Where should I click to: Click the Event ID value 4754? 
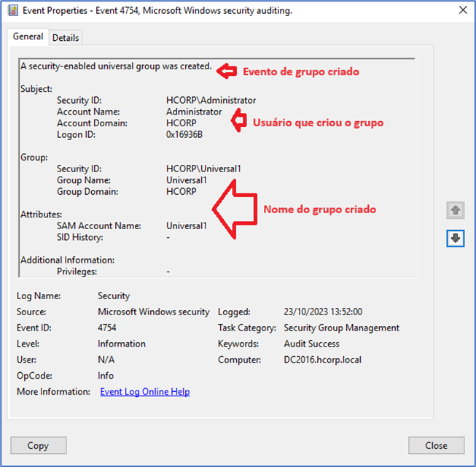coord(107,328)
